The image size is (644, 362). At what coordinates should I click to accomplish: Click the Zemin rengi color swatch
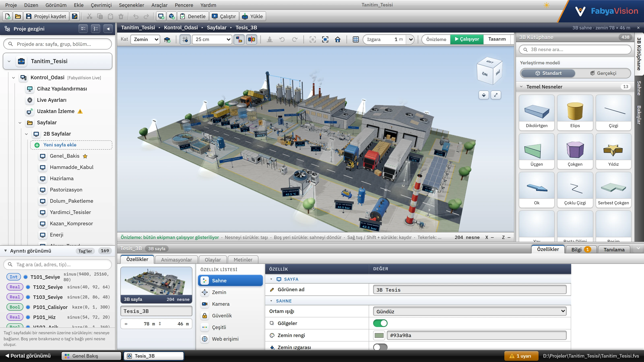point(379,335)
